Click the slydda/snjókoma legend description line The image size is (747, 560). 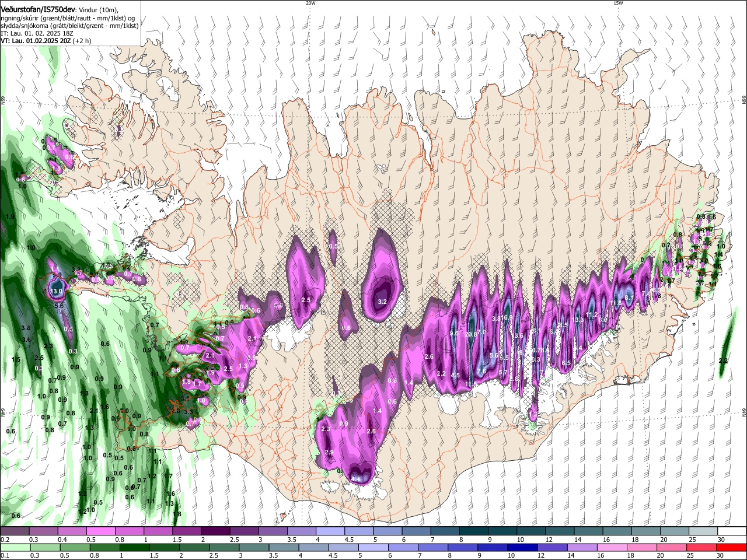[69, 26]
